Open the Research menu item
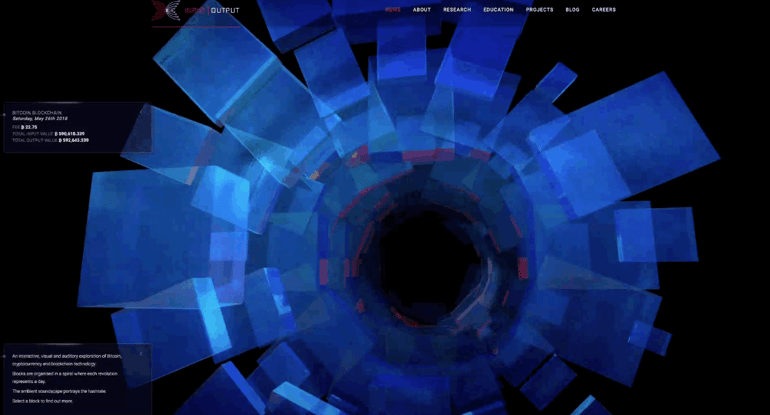Viewport: 770px width, 415px height. (x=457, y=10)
